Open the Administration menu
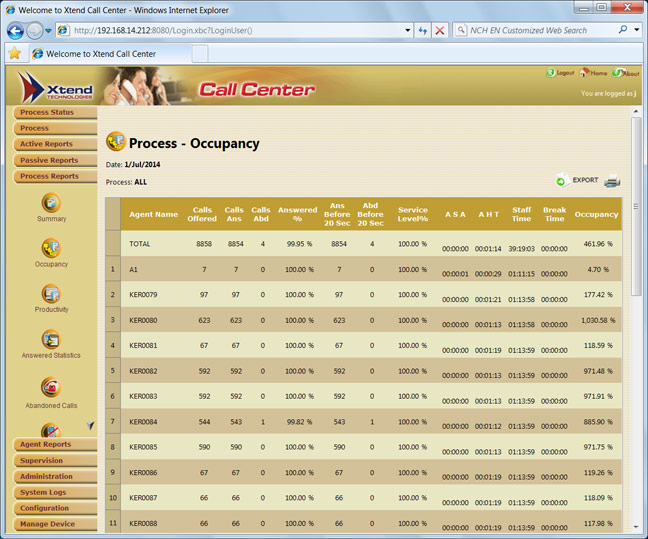The width and height of the screenshot is (648, 539). click(55, 476)
